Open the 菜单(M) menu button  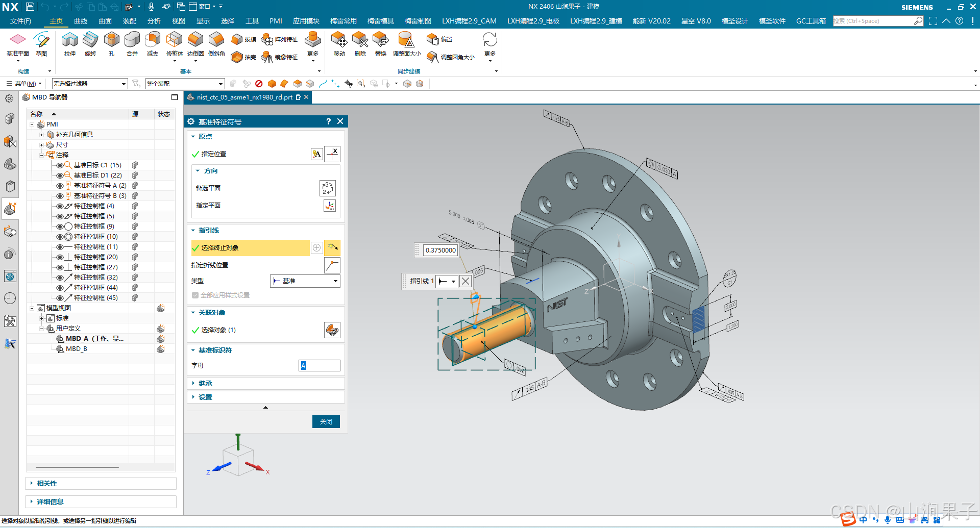tap(24, 84)
